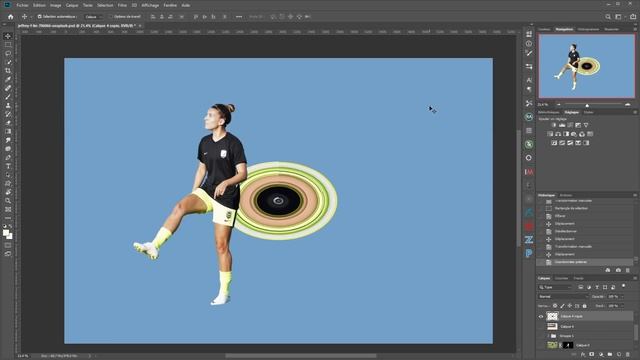Select Rectangle de sélection history state
640x360 pixels.
571,208
